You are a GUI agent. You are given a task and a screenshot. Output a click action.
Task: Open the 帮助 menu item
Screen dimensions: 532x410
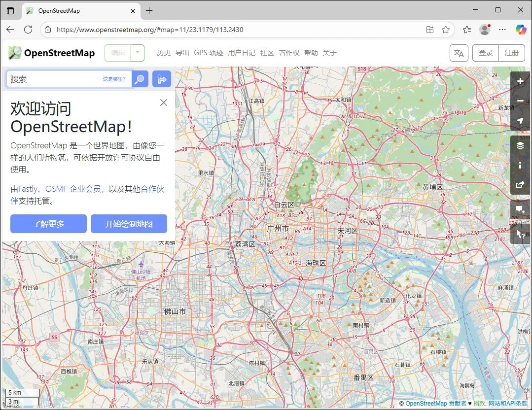311,53
